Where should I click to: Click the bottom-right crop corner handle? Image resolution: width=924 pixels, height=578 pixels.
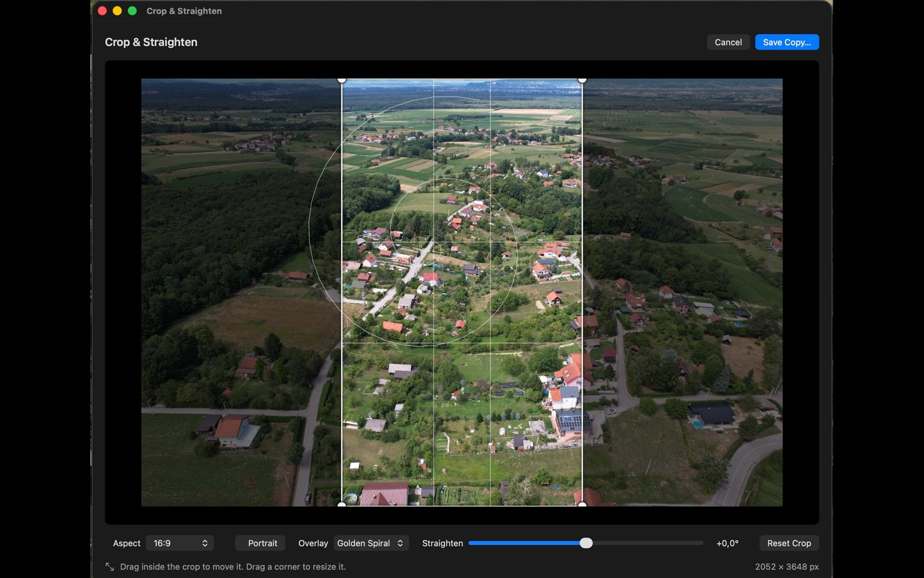pyautogui.click(x=582, y=505)
